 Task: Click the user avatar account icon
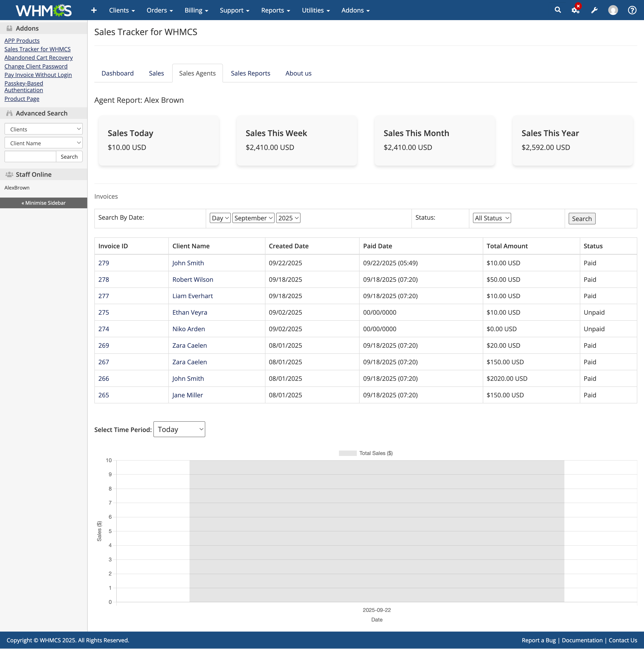[x=613, y=10]
